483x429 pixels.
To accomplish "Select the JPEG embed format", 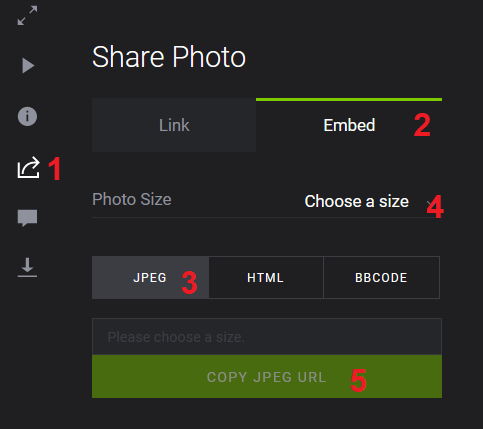I will coord(150,277).
